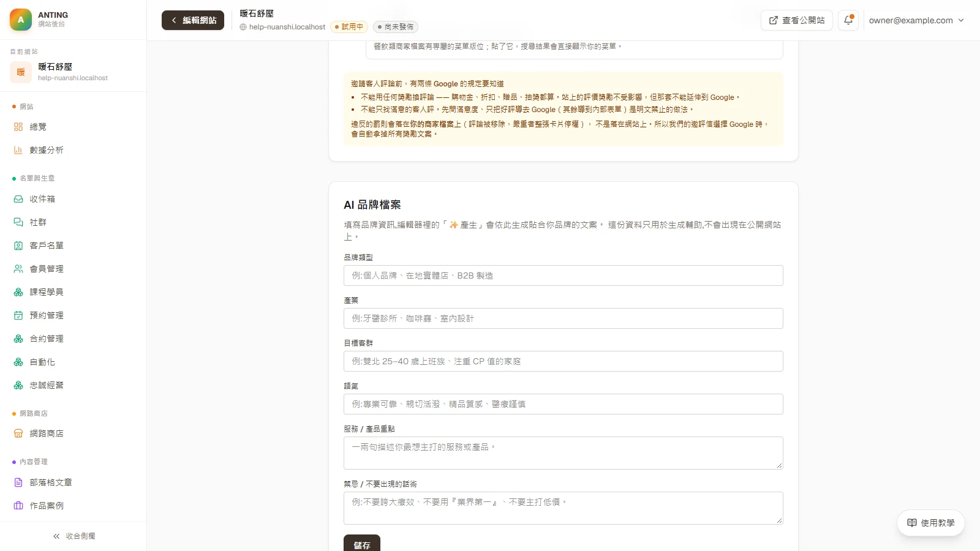The image size is (980, 551).
Task: Open the 社群 community chat icon
Action: (18, 222)
